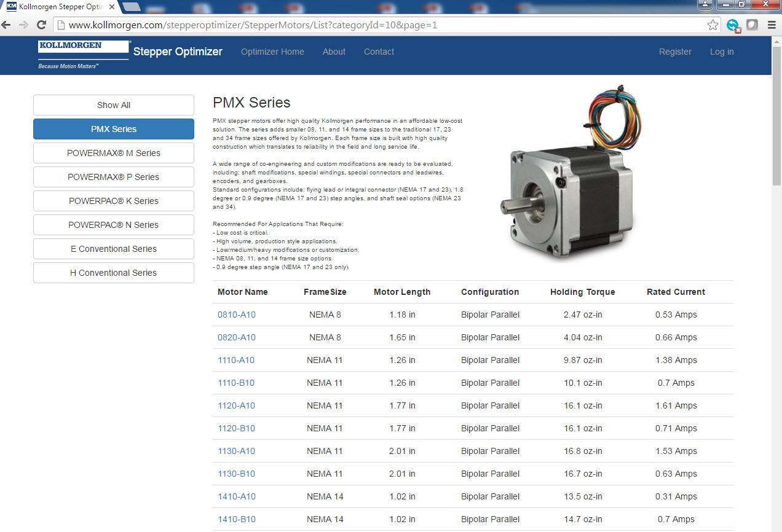Screen dimensions: 782x532
Task: Open the Stepper Optimizer brand link
Action: pos(178,52)
